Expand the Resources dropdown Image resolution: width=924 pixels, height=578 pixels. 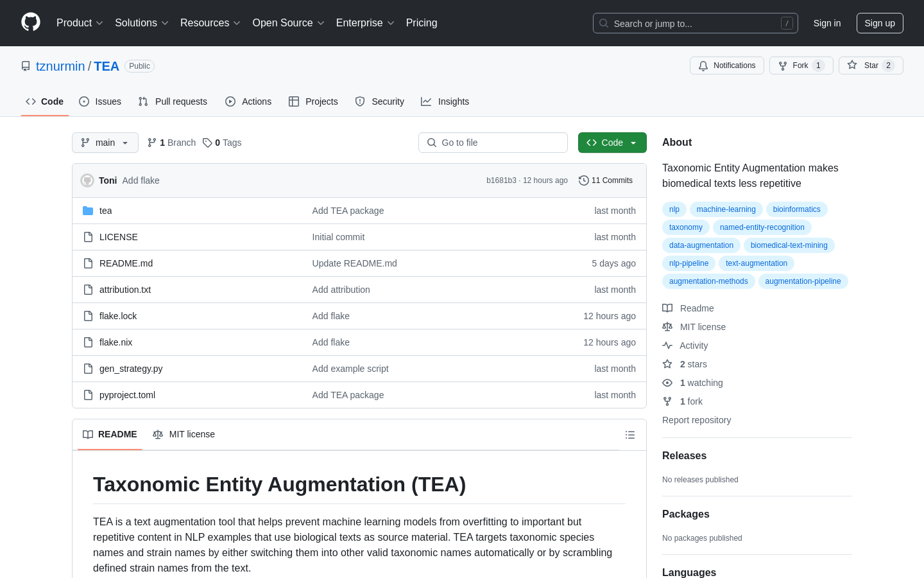coord(210,23)
